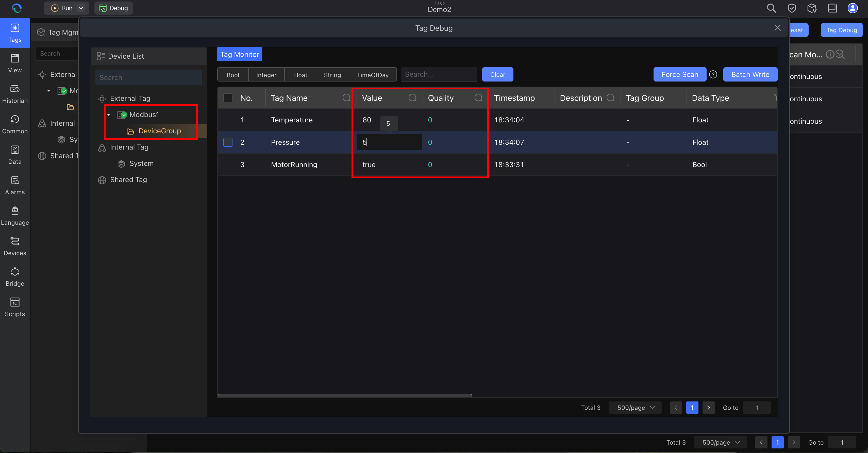Filter tags by String type
The width and height of the screenshot is (868, 453).
332,75
